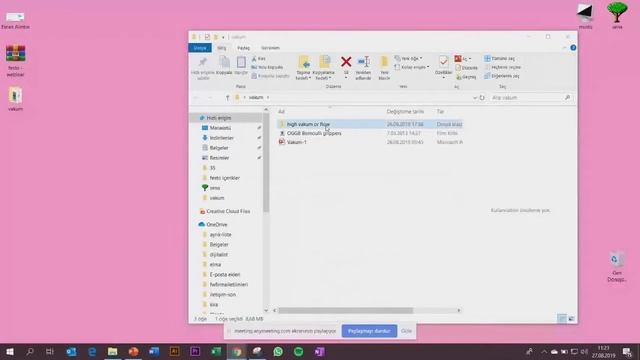Switch to the Paylaş ribbon tab

[243, 48]
